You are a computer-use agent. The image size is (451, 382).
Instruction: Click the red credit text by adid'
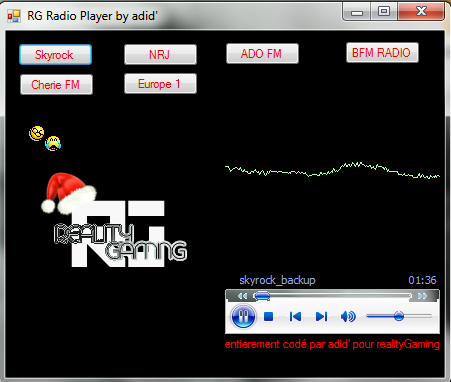coord(332,344)
